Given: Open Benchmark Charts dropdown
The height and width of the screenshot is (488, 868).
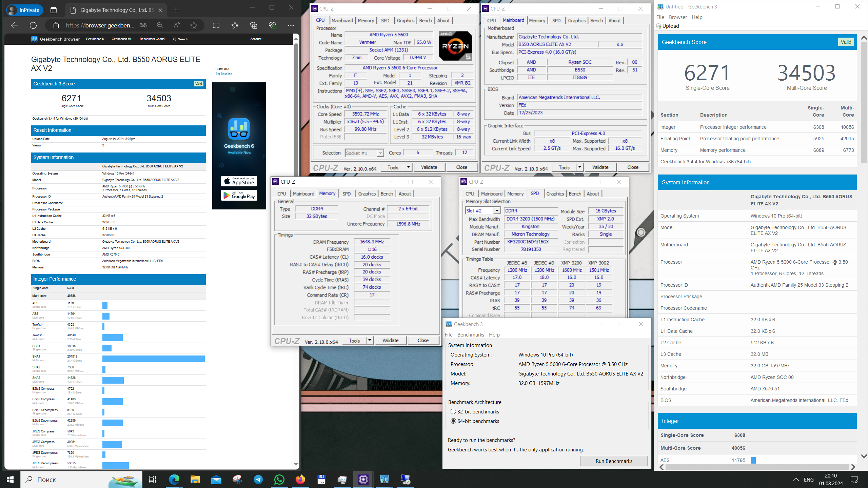Looking at the screenshot, I should [153, 39].
